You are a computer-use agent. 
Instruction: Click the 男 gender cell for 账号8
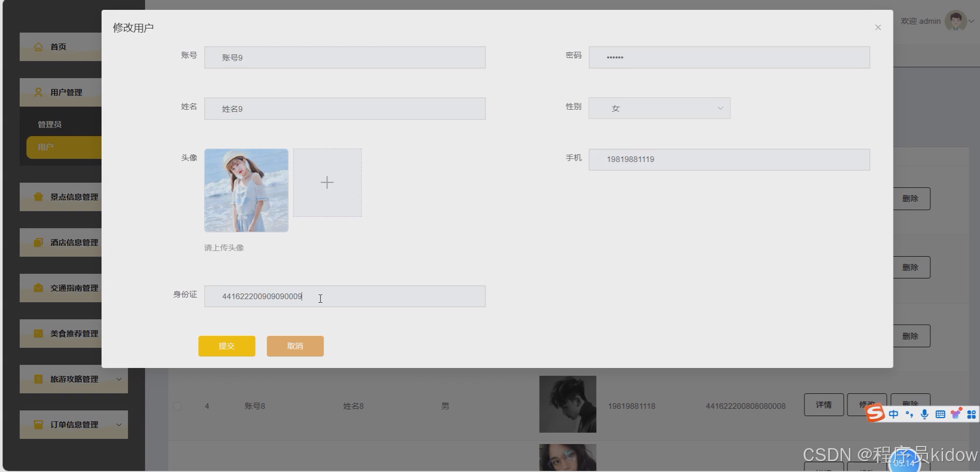click(x=445, y=406)
